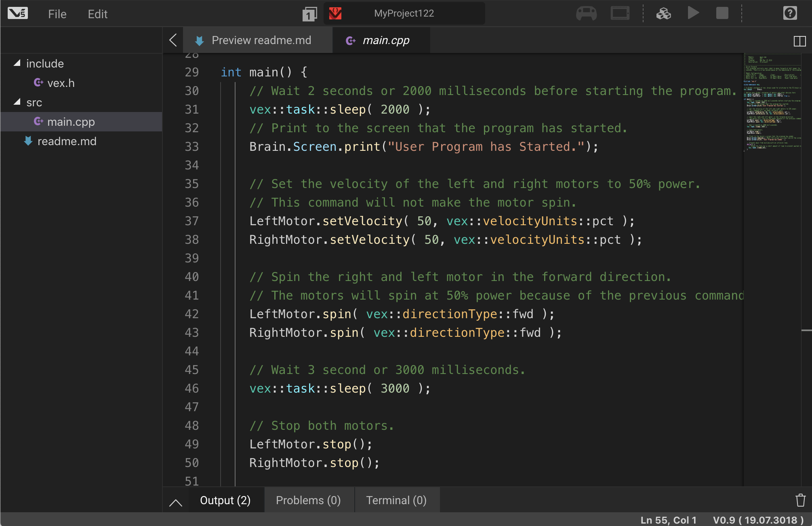Click line number 29 in gutter
The height and width of the screenshot is (526, 812).
[192, 72]
